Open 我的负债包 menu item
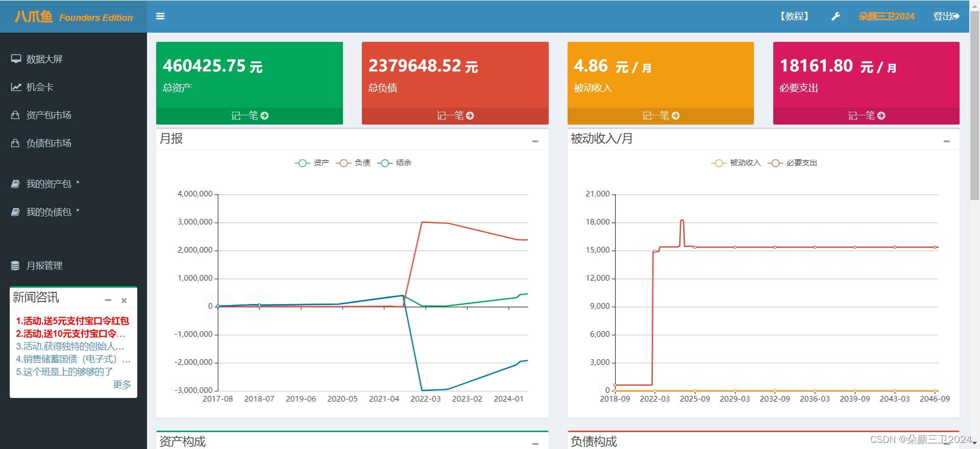Viewport: 980px width, 449px height. coord(49,212)
